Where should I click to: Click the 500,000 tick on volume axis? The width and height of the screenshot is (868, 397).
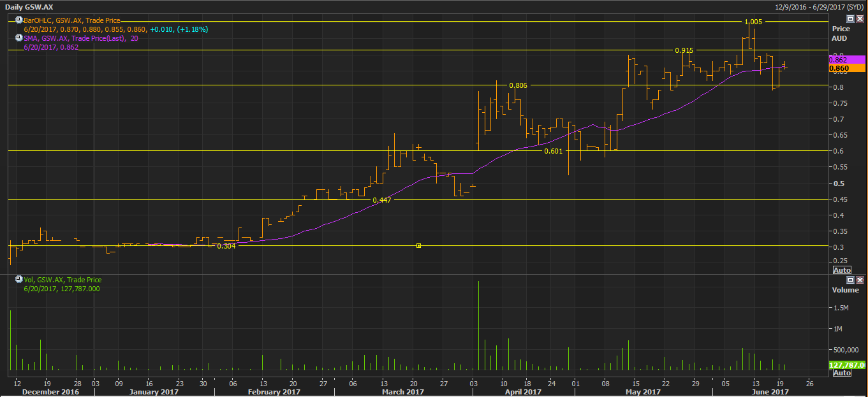click(x=846, y=350)
